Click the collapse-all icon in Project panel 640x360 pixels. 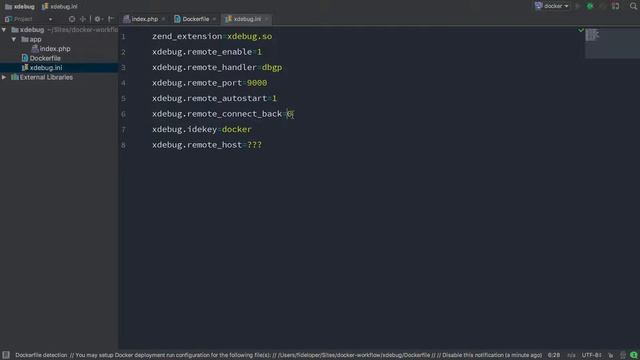(83, 19)
